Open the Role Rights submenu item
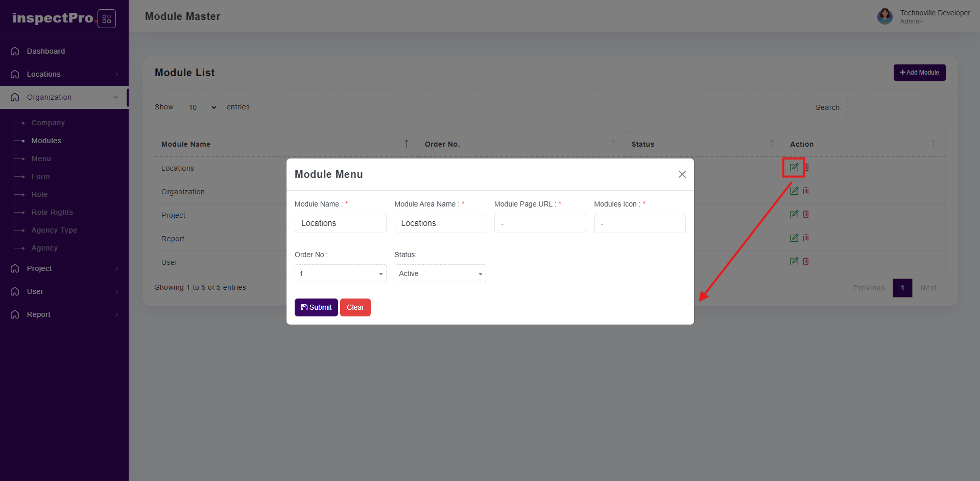Screen dimensions: 980x481 pos(52,212)
